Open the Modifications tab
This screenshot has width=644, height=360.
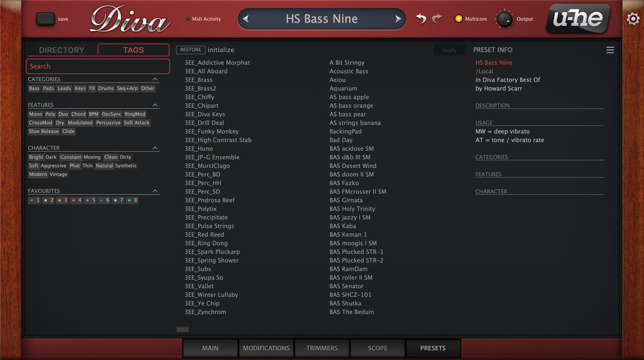[266, 348]
